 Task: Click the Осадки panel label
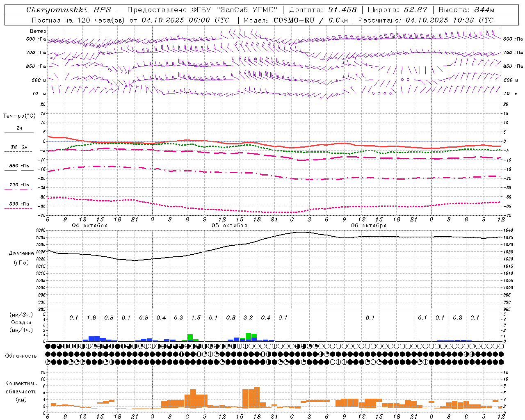[21, 322]
